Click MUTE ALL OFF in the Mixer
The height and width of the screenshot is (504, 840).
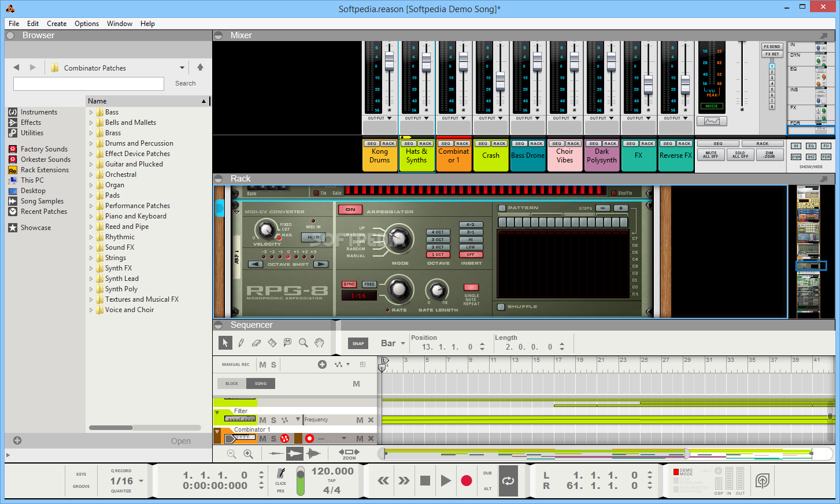click(711, 155)
